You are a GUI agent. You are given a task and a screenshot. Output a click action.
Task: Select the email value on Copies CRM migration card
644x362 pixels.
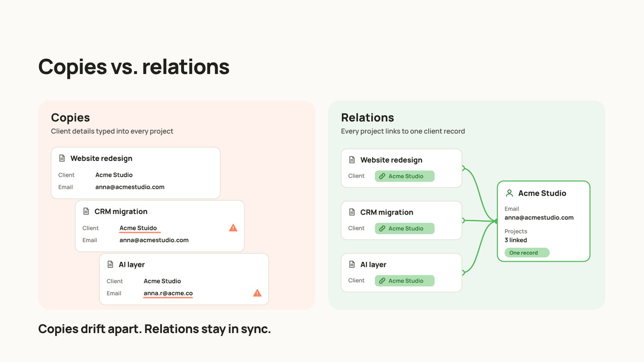coord(154,240)
